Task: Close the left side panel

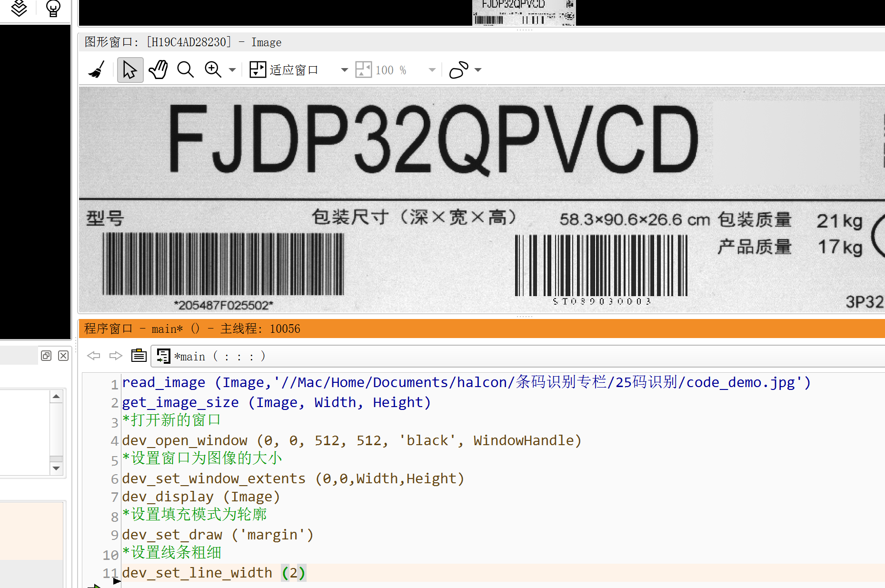Action: click(x=63, y=356)
